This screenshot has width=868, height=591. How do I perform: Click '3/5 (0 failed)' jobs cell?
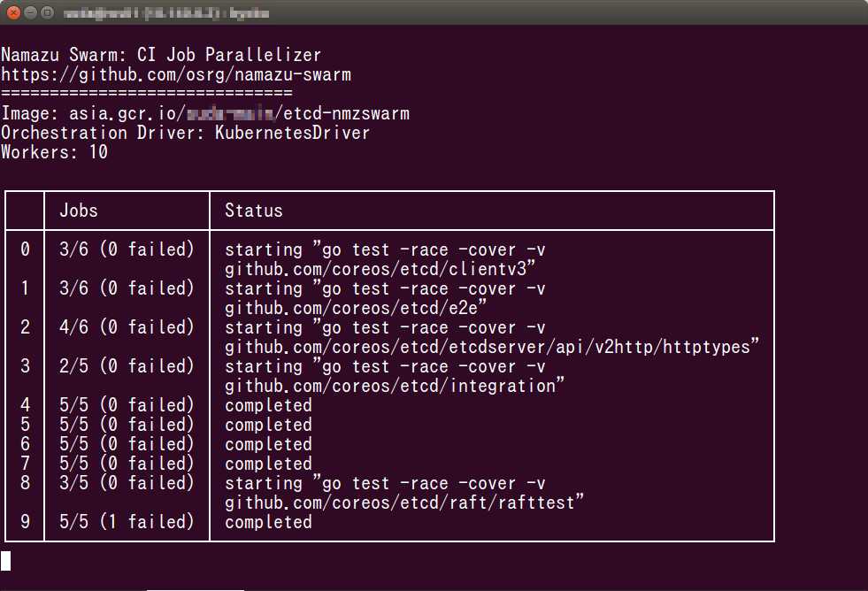click(x=127, y=482)
